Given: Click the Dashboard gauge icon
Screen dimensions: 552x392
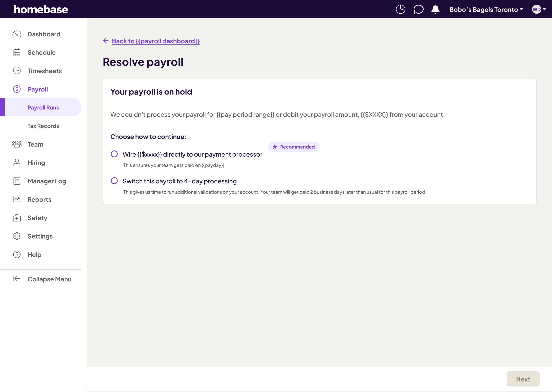Looking at the screenshot, I should [x=17, y=34].
